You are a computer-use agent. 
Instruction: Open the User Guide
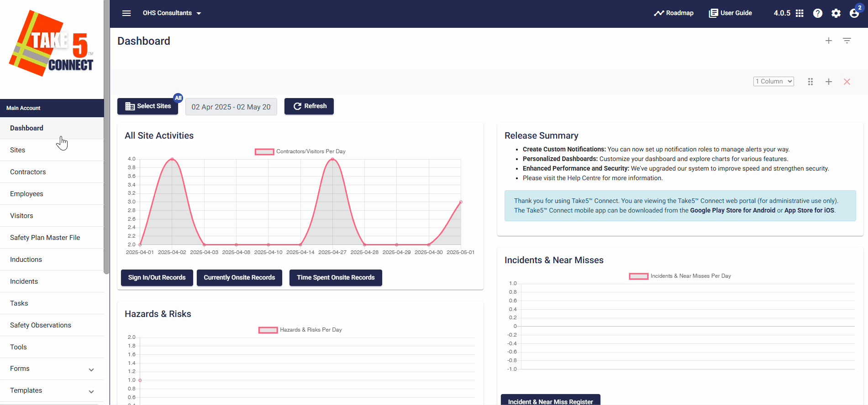click(x=730, y=13)
